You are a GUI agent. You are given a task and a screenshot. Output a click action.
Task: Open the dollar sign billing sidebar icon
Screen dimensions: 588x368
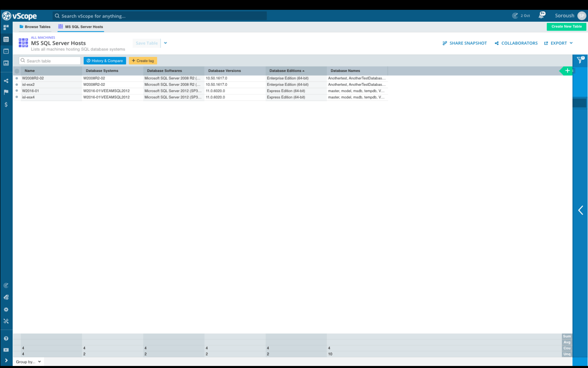pyautogui.click(x=6, y=105)
